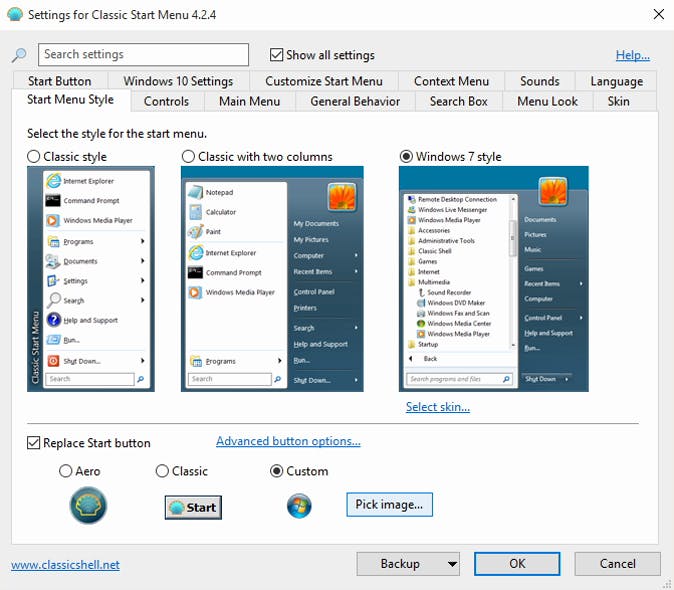
Task: Pick the Aero start button option
Action: [x=65, y=471]
